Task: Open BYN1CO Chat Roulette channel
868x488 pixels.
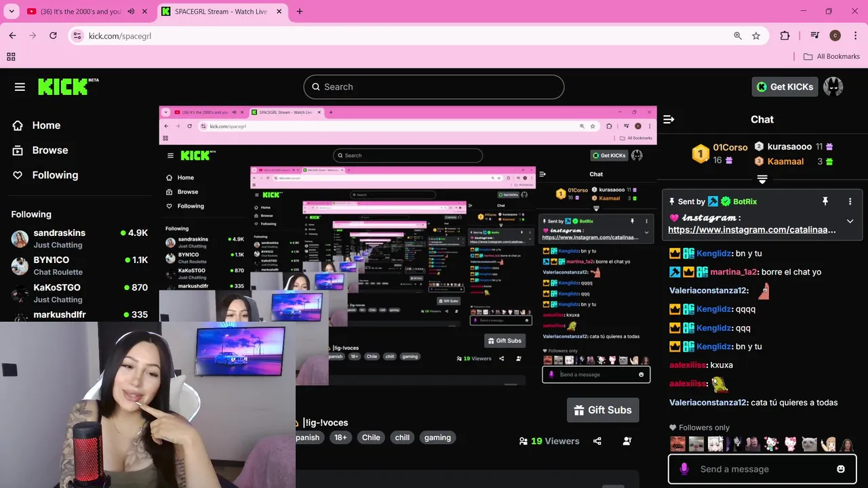Action: (x=79, y=266)
